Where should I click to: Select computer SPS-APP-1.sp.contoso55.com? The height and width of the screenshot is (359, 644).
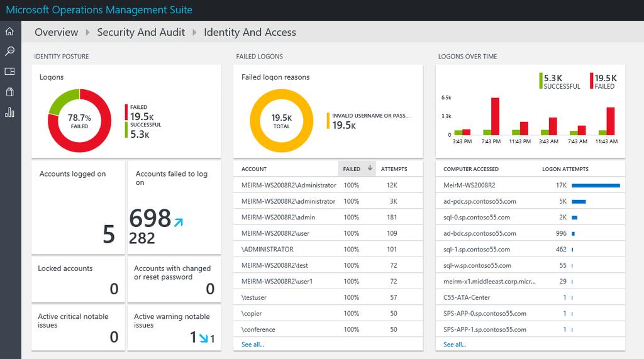click(530, 329)
